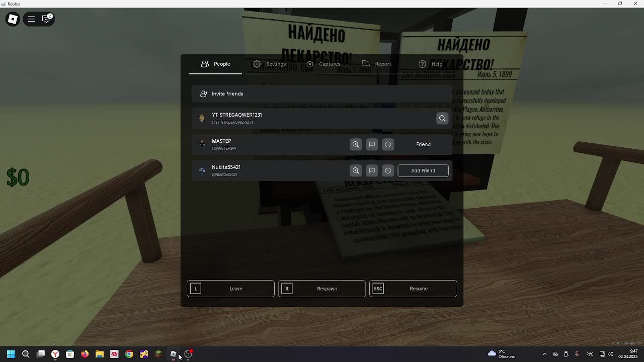Viewport: 644px width, 362px height.
Task: Open the chat icon with badge
Action: (46, 19)
